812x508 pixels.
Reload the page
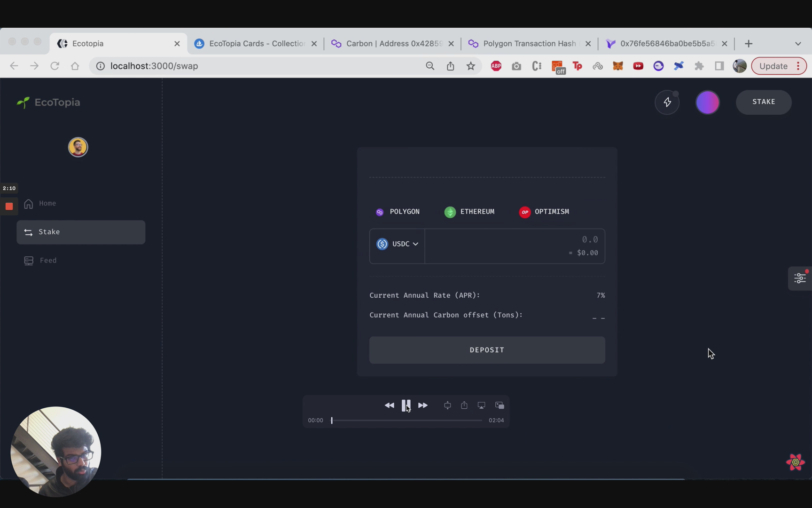click(55, 66)
